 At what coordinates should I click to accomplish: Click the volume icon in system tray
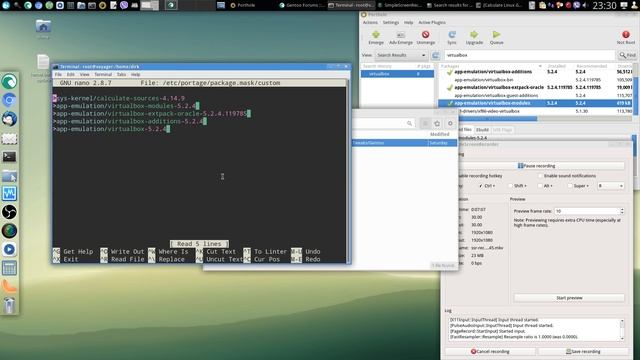tap(585, 5)
